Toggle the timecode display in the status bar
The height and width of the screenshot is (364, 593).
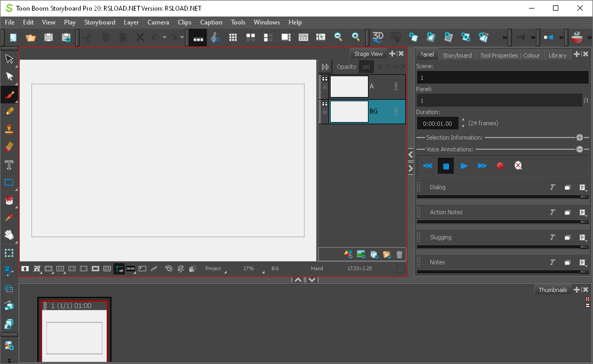pos(131,269)
